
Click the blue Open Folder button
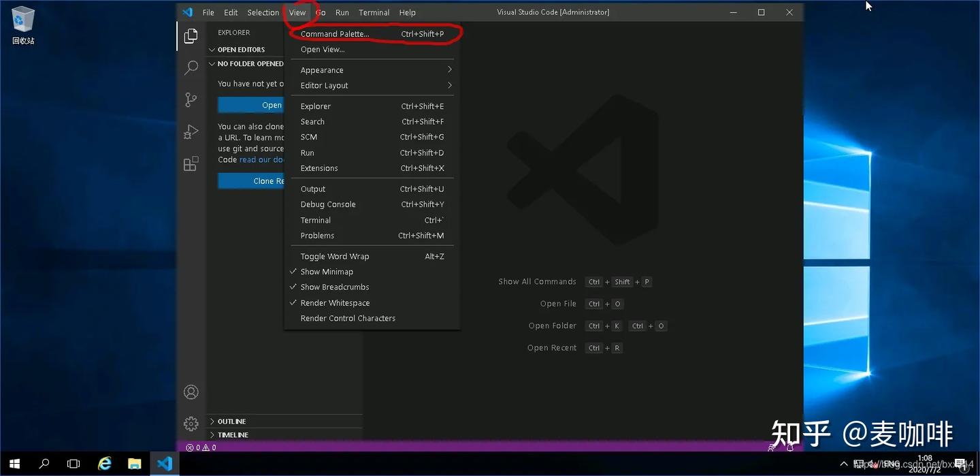251,105
